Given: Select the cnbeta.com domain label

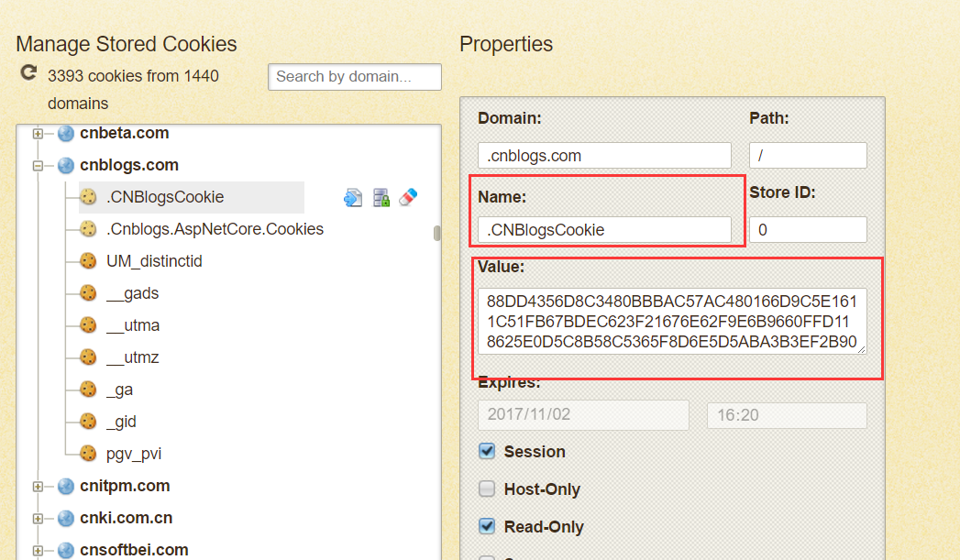Looking at the screenshot, I should (125, 133).
